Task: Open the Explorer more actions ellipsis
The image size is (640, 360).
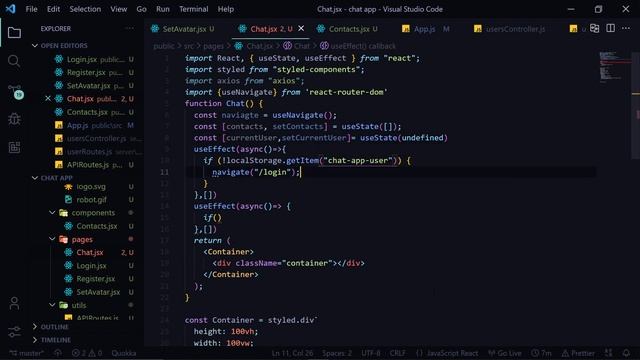Action: (129, 29)
